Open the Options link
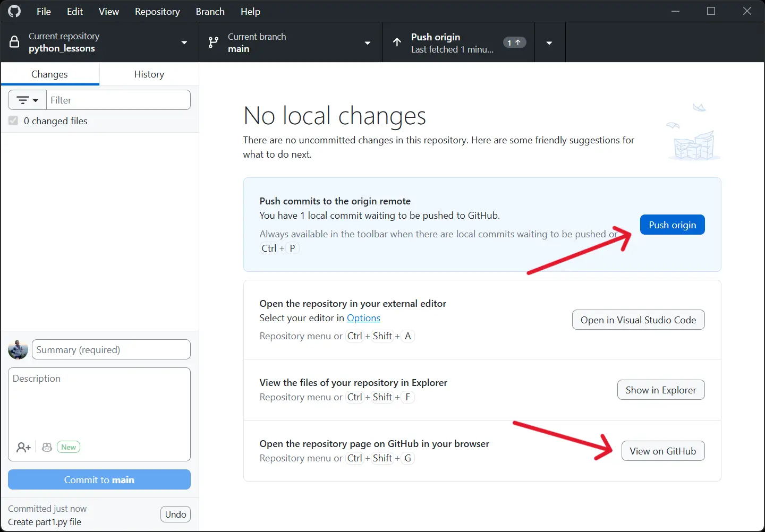The height and width of the screenshot is (532, 765). coord(363,318)
